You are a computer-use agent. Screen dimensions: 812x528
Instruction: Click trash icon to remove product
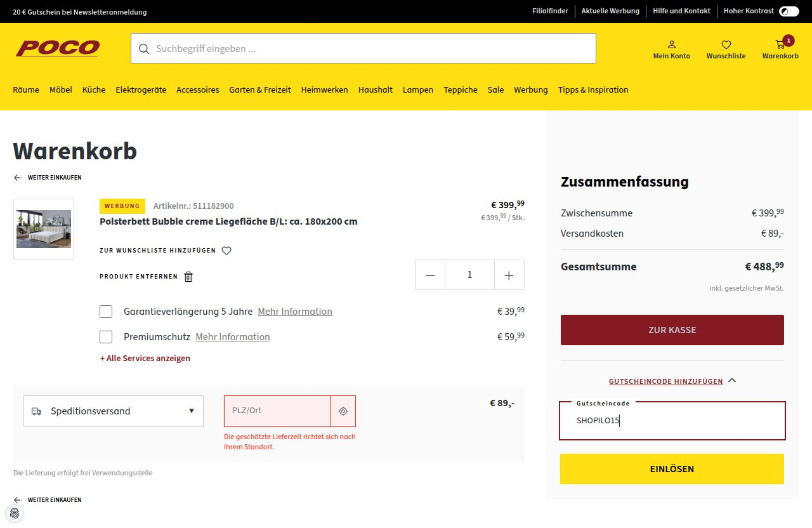coord(188,277)
